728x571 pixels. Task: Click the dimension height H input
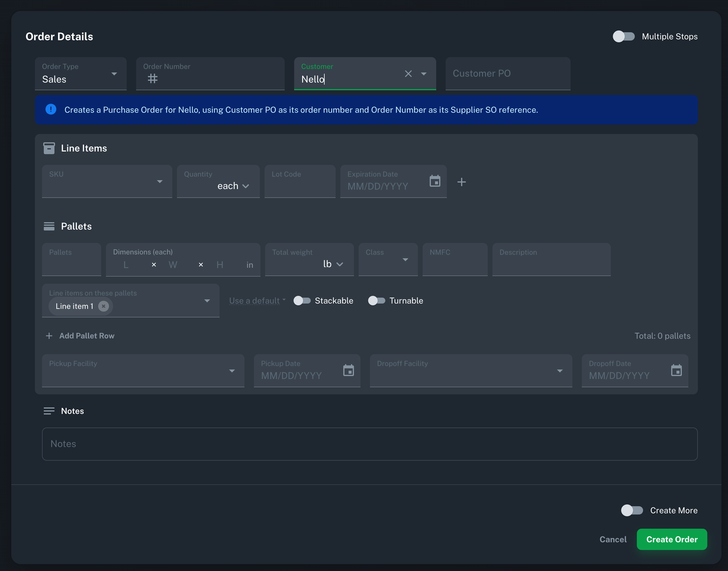click(x=225, y=265)
